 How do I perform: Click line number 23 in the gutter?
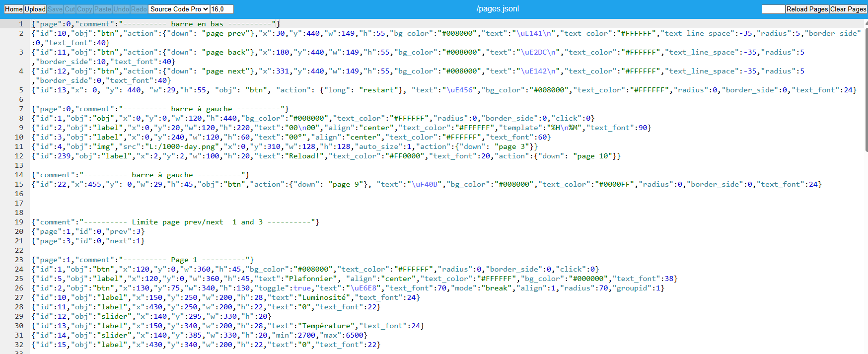[x=19, y=260]
